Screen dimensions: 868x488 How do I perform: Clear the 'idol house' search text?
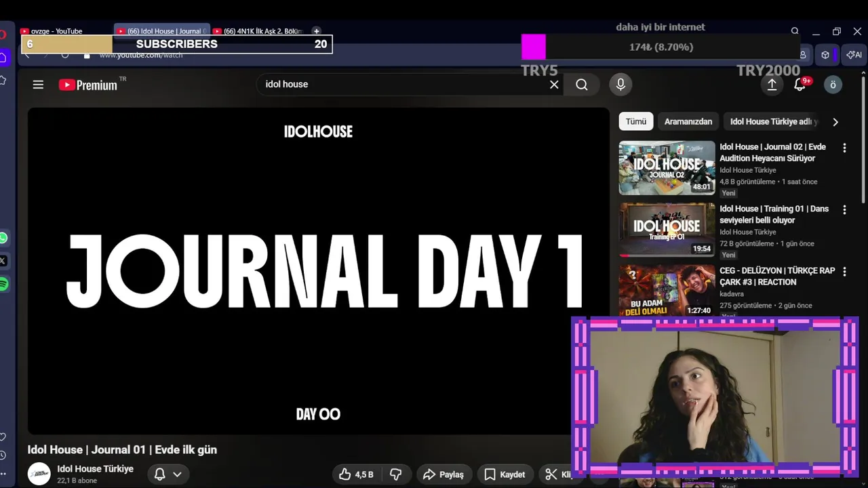pyautogui.click(x=554, y=85)
